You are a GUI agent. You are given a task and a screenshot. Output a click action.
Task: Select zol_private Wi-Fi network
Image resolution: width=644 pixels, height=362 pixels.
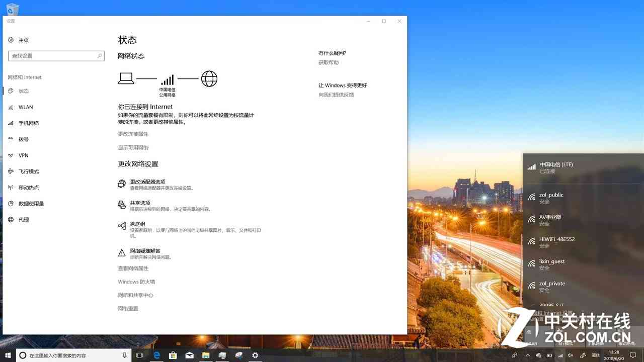pyautogui.click(x=584, y=286)
